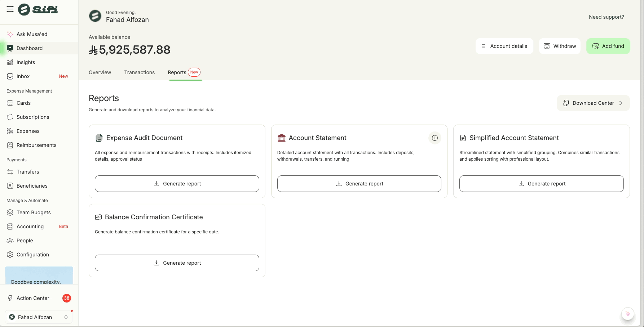
Task: Open Account details panel
Action: pyautogui.click(x=504, y=46)
